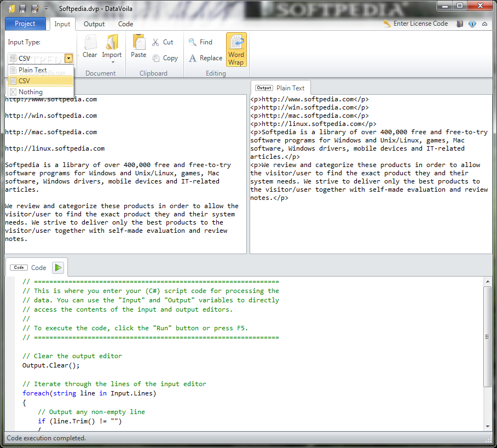Viewport: 497px width, 448px height.
Task: Paste from clipboard
Action: 138,47
